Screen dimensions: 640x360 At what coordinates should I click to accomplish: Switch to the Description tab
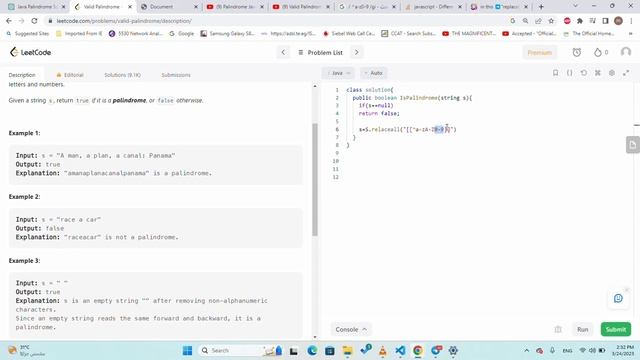coord(22,75)
